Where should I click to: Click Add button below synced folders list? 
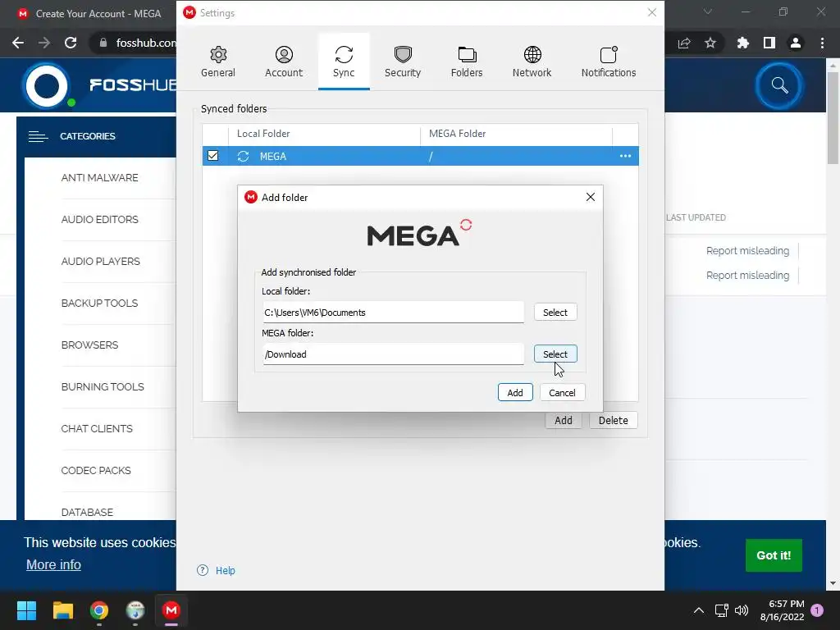pyautogui.click(x=563, y=421)
